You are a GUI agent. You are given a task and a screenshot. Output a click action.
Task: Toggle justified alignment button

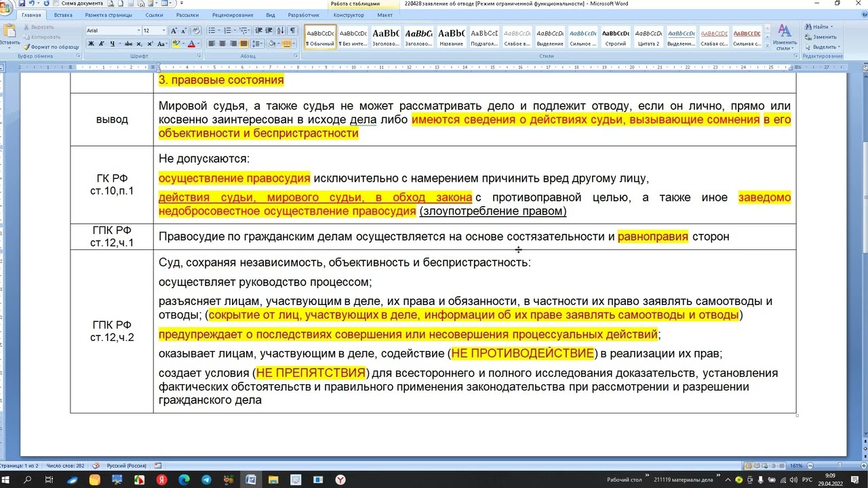click(244, 43)
